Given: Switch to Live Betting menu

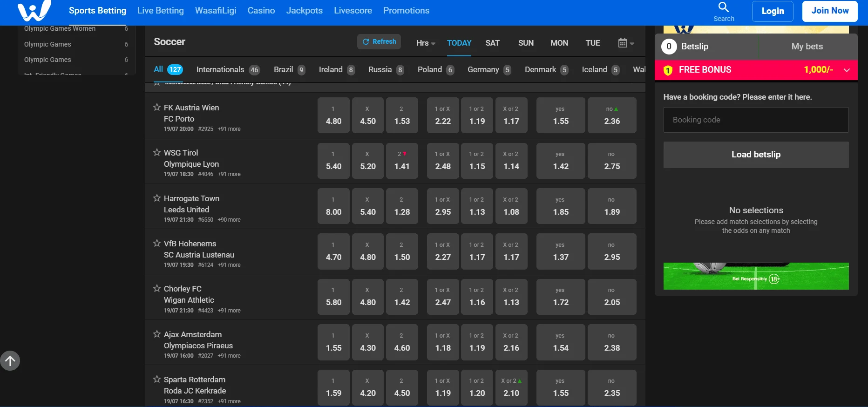Looking at the screenshot, I should pos(160,10).
